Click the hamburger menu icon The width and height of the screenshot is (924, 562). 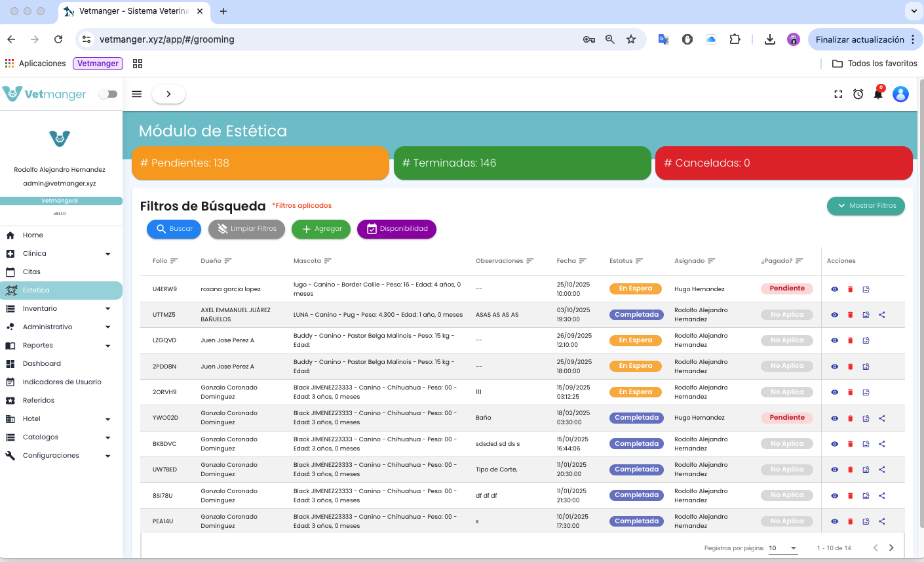point(137,94)
